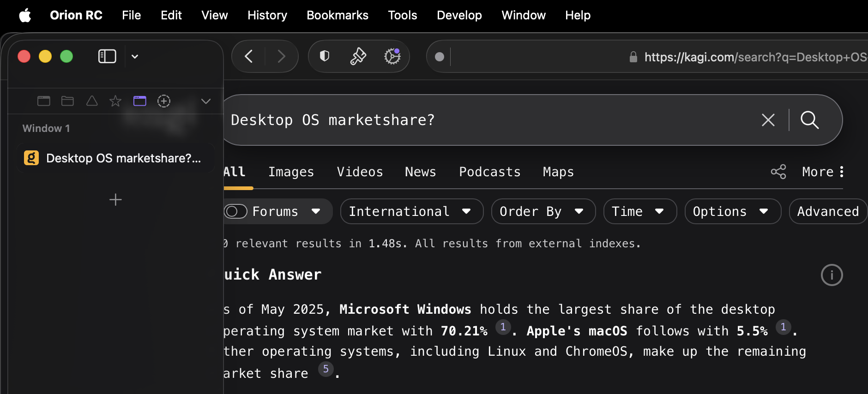Click the bookmarks star sidebar icon

(x=115, y=101)
